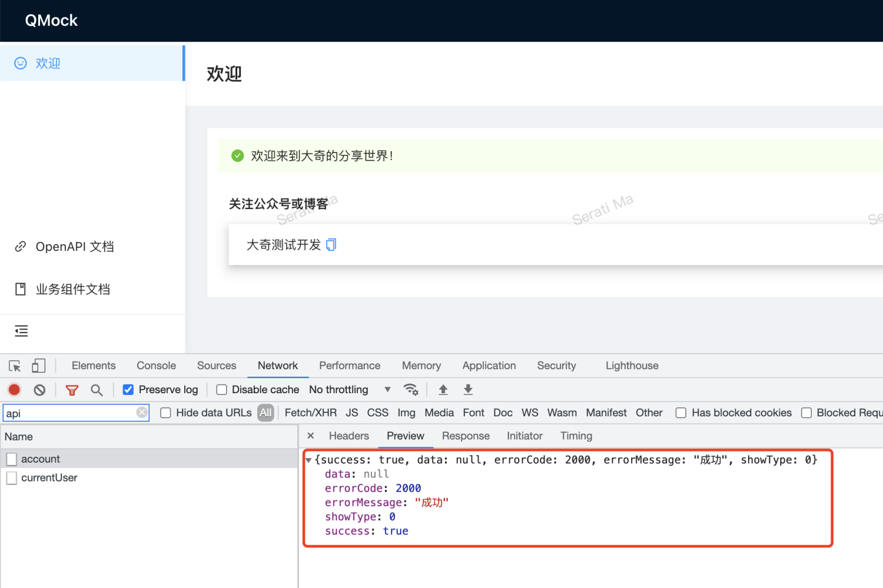Screen dimensions: 883x588
Task: Close the request details pane
Action: (x=311, y=436)
